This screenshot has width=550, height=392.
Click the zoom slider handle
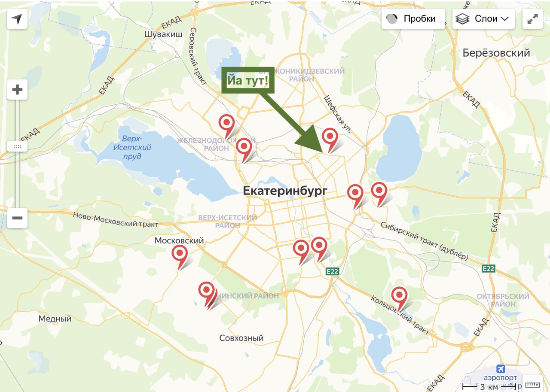point(17,146)
